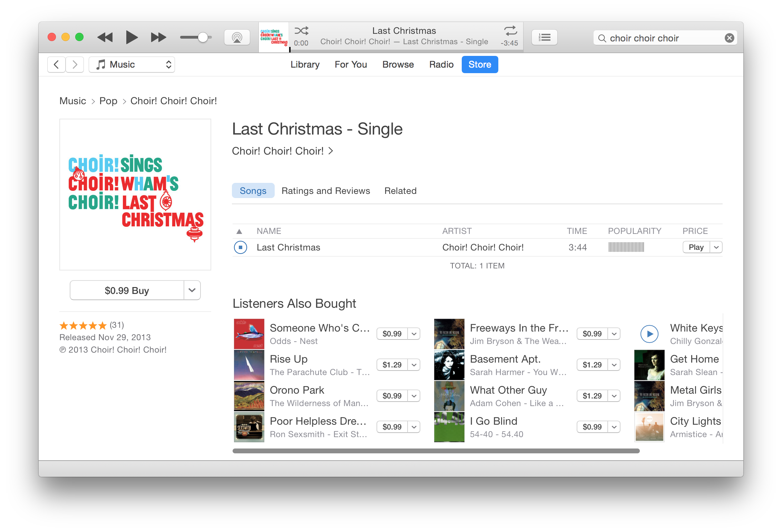The width and height of the screenshot is (782, 532).
Task: Toggle shuffle mode on
Action: pos(301,31)
